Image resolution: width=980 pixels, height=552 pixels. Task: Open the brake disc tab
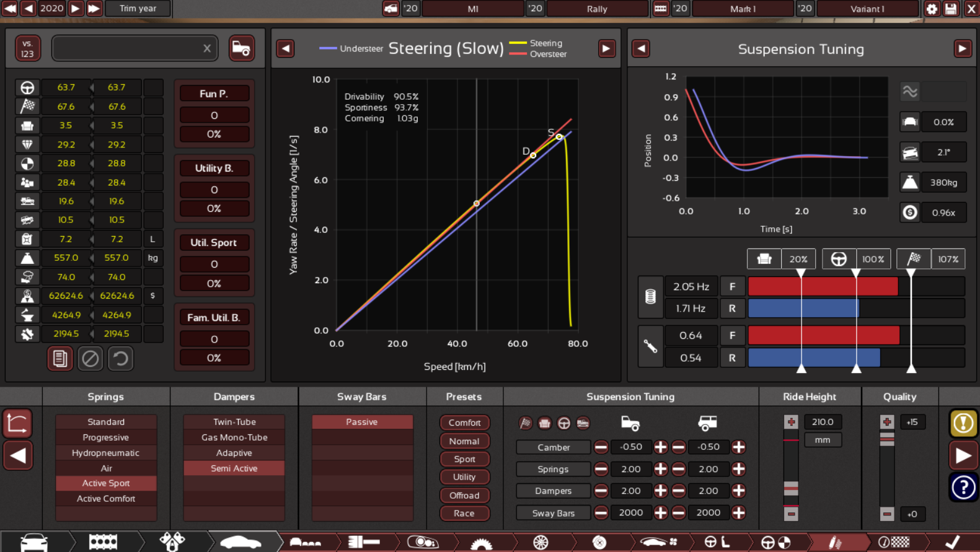coord(599,542)
